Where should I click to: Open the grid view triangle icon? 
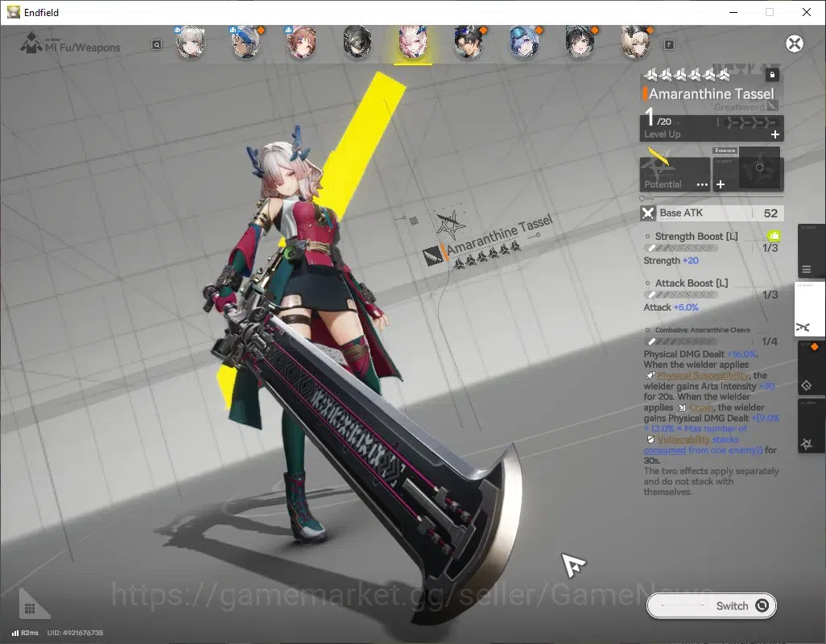click(x=33, y=605)
